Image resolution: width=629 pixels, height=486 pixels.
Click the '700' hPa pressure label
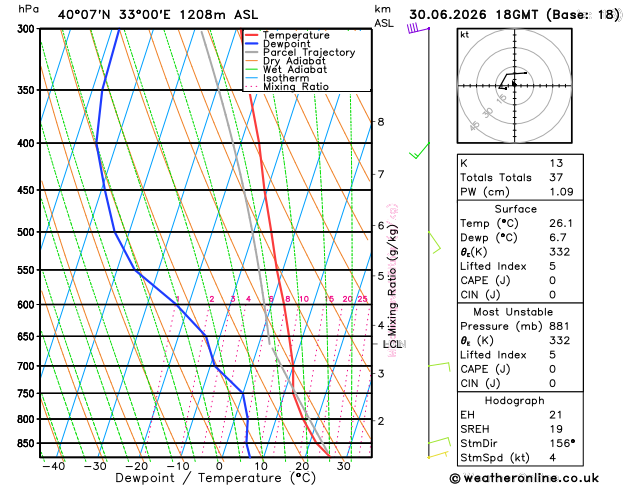[28, 366]
